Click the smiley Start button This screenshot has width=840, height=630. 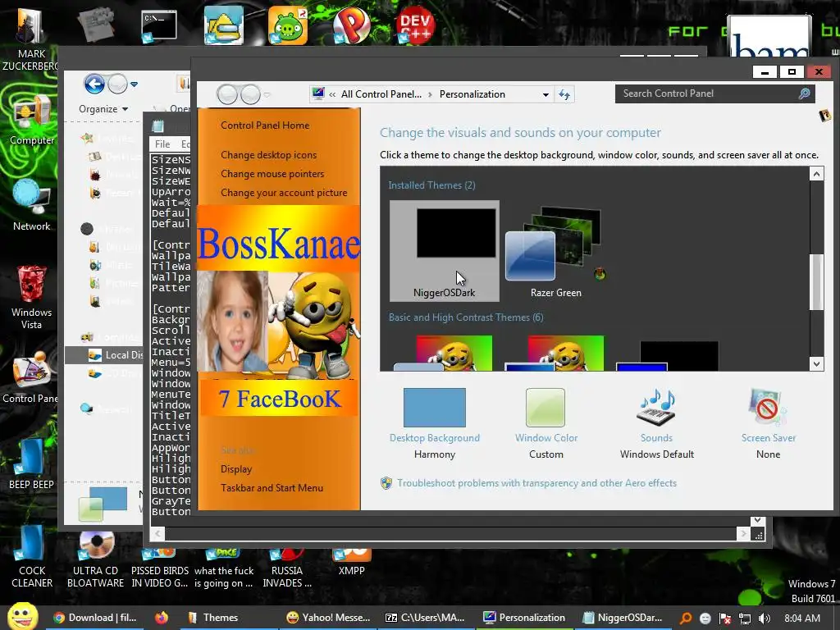(x=22, y=617)
